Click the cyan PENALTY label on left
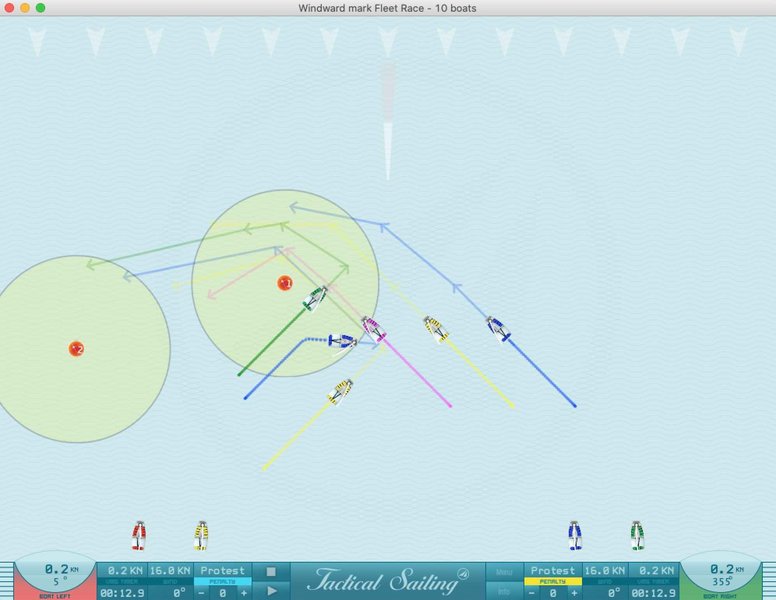776x600 pixels. tap(223, 582)
